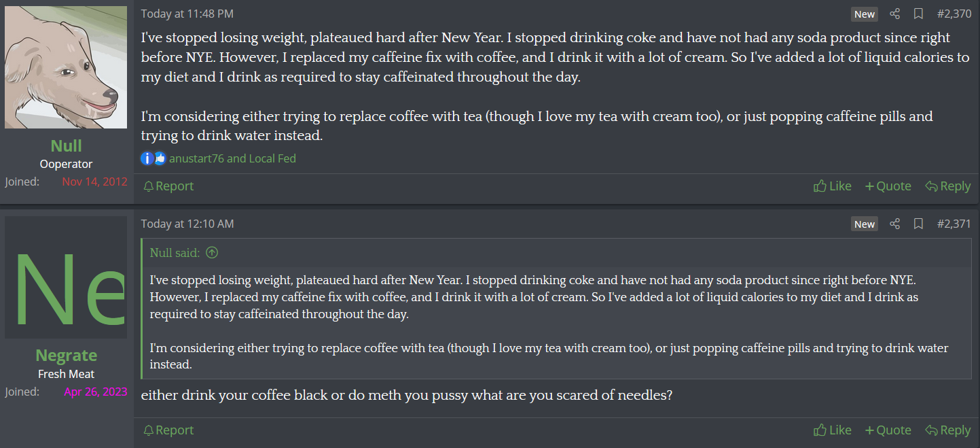Click the thumbs-up reaction icon under Null's post
Screen dimensions: 980x448
pyautogui.click(x=160, y=158)
